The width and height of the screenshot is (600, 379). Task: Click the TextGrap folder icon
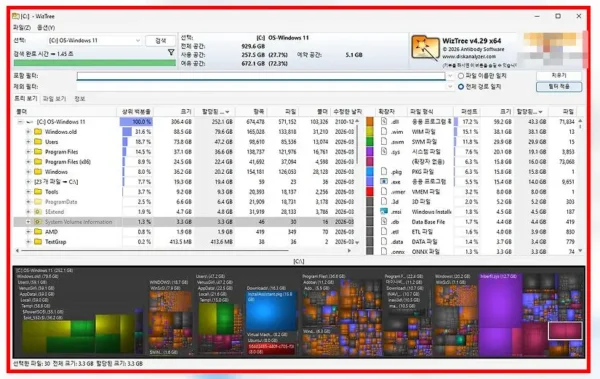coord(38,242)
